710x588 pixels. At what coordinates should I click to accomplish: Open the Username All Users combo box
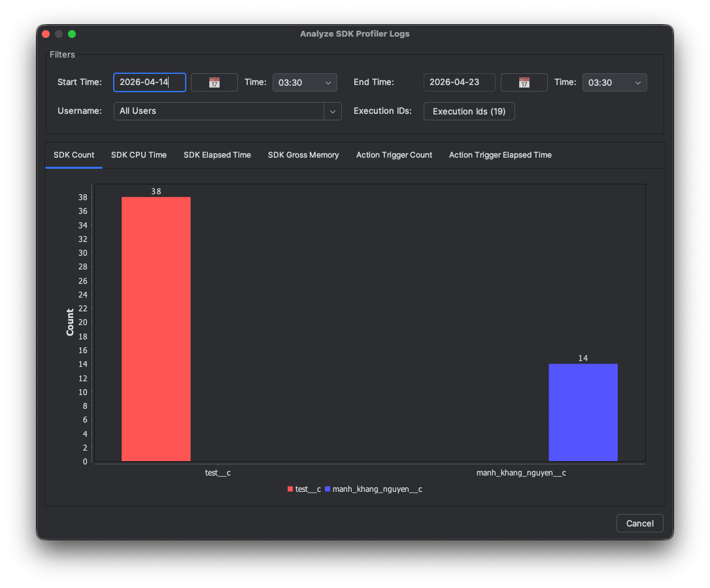click(228, 111)
